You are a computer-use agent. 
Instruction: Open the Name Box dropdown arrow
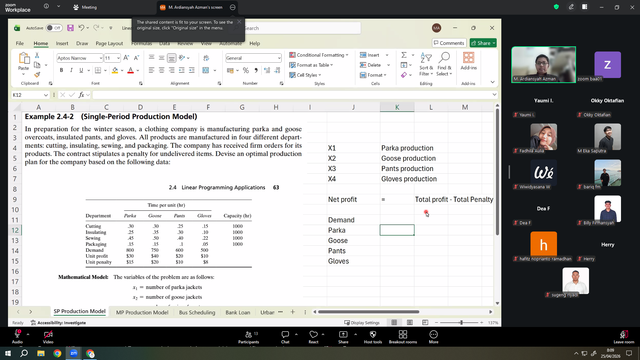point(45,95)
